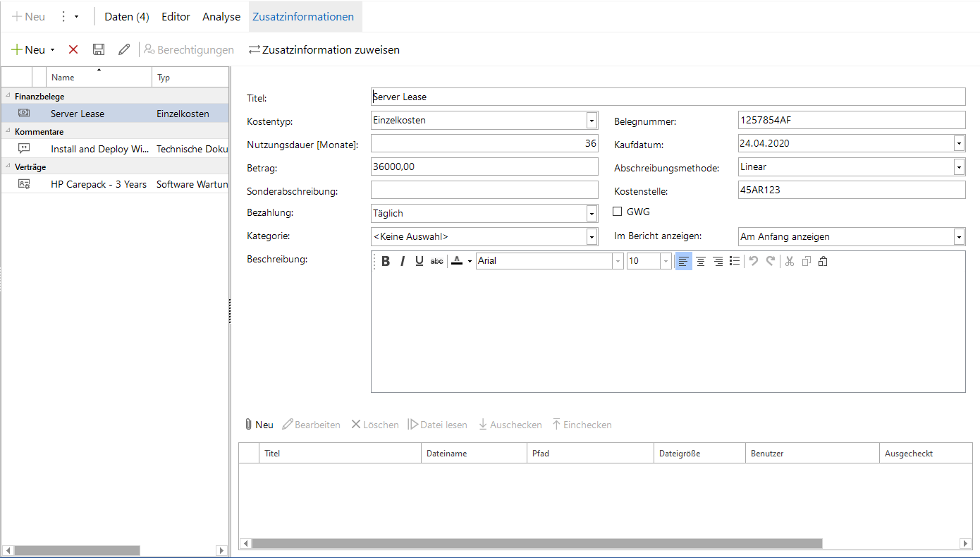Click the redo arrow in editor toolbar
The image size is (980, 558).
[771, 261]
